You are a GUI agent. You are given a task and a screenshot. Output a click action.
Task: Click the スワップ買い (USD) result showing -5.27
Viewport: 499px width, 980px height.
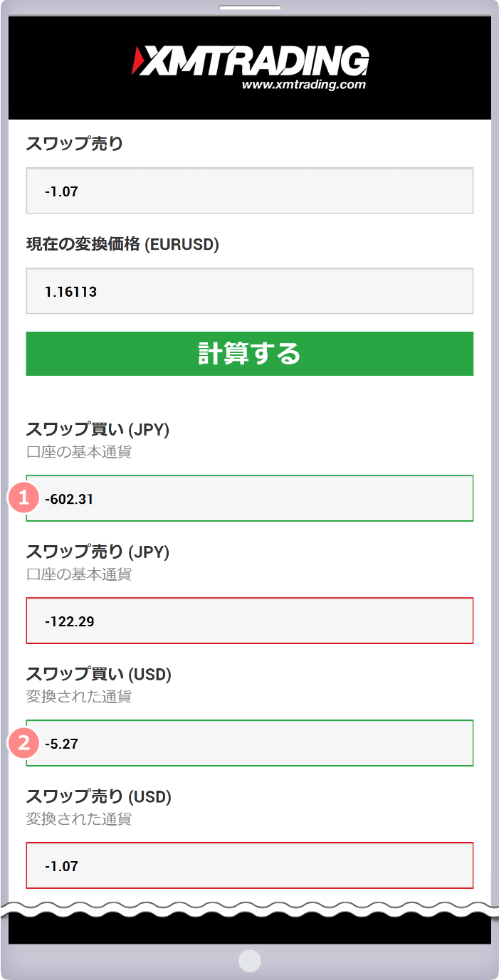(249, 743)
